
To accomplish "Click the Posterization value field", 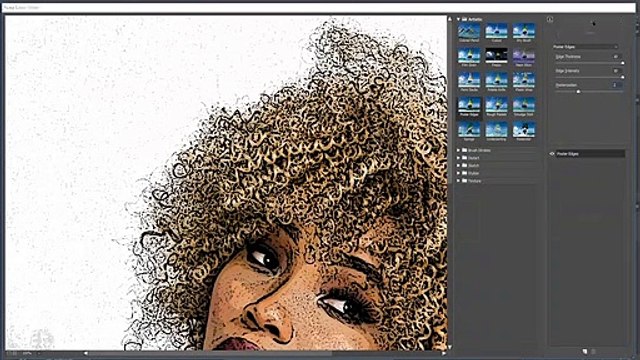I will [617, 85].
